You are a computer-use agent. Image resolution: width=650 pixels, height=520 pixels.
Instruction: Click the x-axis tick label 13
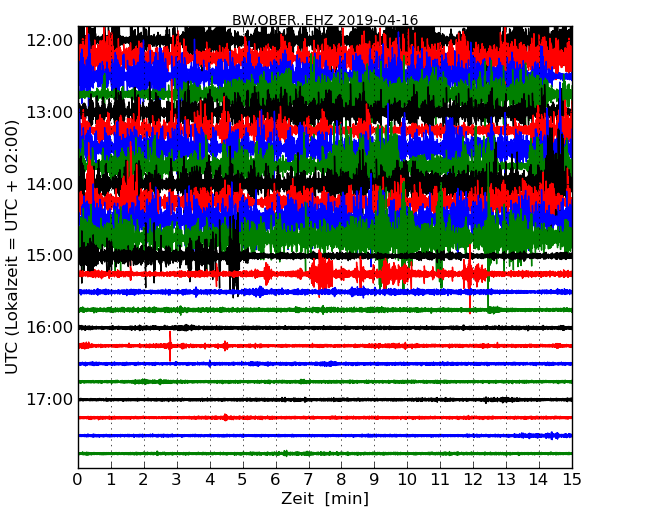coord(506,480)
